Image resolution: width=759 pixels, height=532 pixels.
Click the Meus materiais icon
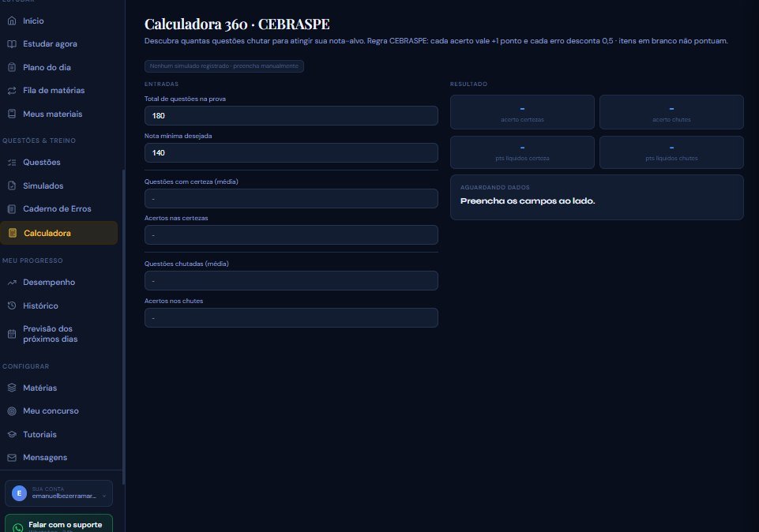click(12, 114)
